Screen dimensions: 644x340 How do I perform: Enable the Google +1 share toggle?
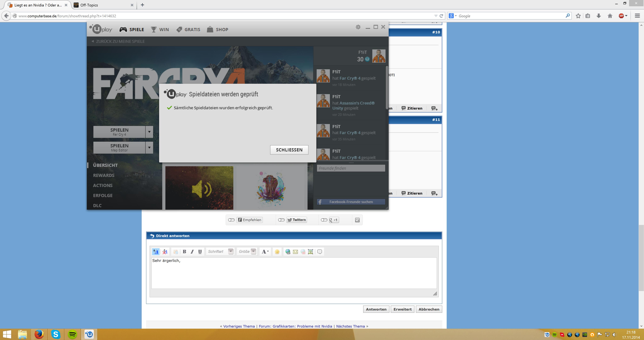[324, 220]
